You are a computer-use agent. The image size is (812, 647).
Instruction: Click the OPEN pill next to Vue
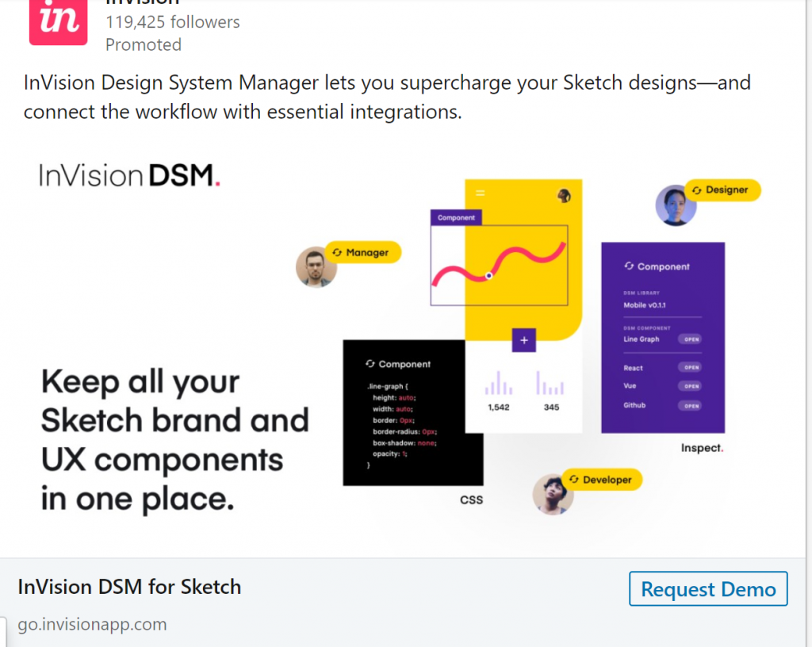[691, 386]
